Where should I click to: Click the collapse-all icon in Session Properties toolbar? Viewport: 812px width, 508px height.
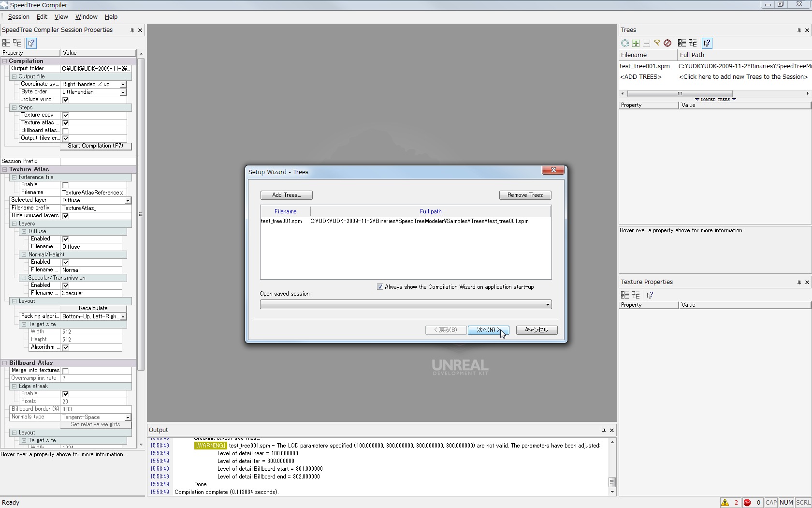pyautogui.click(x=6, y=43)
